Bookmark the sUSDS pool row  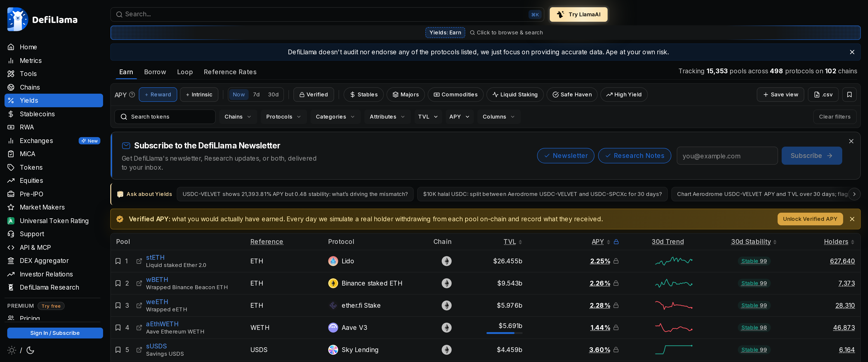(118, 350)
